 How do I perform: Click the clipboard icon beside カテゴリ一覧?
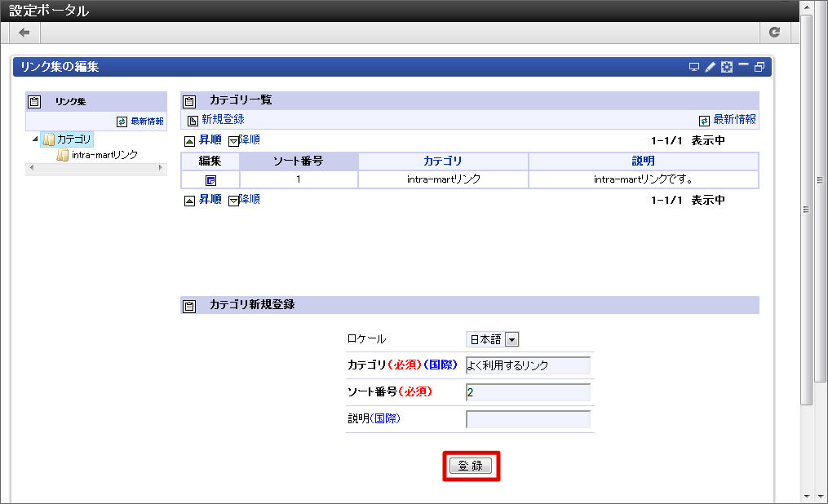click(x=189, y=101)
